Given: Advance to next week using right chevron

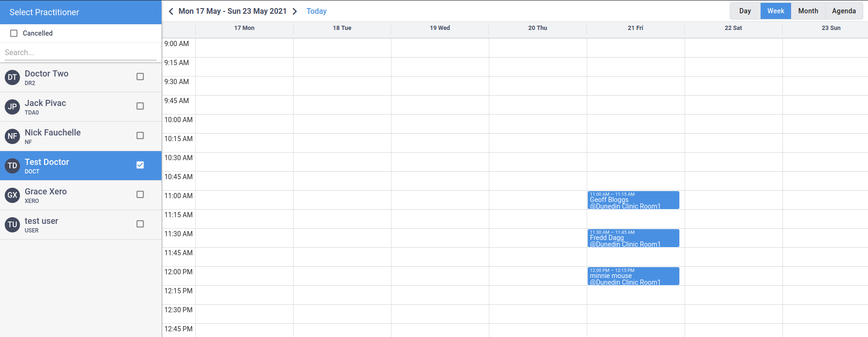Looking at the screenshot, I should 295,11.
